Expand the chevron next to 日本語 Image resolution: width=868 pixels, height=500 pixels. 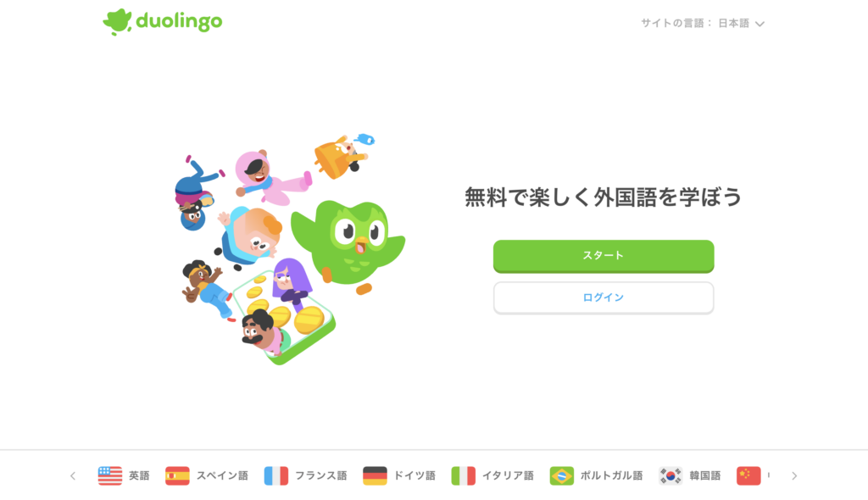(x=759, y=24)
